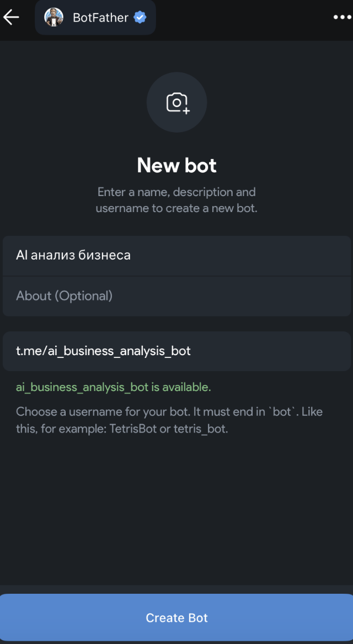The image size is (353, 644).
Task: Tap the back arrow in the header
Action: coord(12,17)
